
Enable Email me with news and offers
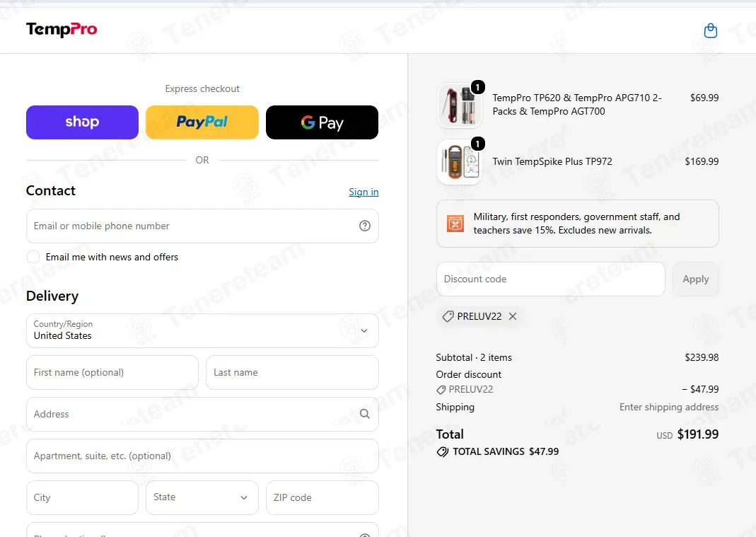pos(33,257)
